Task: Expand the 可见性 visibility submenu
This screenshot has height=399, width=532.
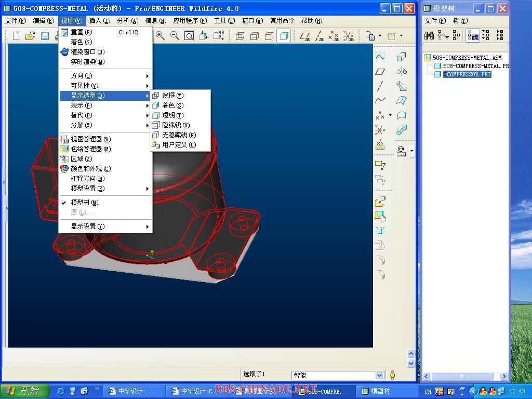Action: pyautogui.click(x=105, y=86)
